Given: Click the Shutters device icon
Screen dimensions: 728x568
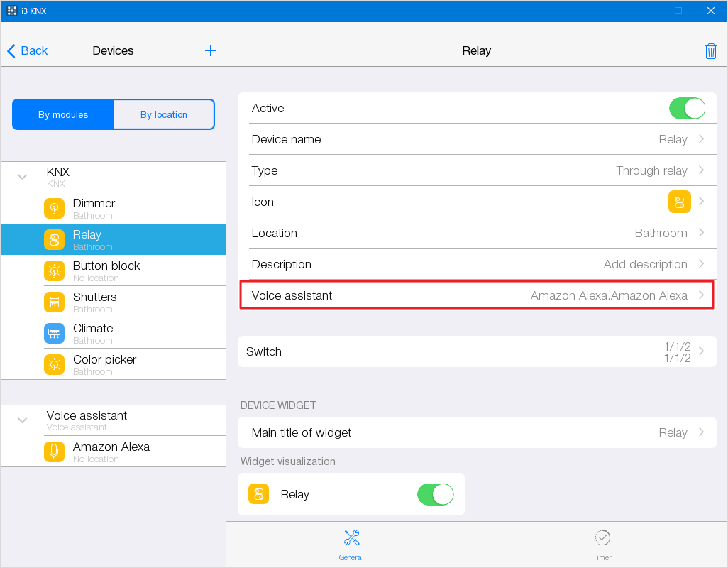Looking at the screenshot, I should click(54, 302).
